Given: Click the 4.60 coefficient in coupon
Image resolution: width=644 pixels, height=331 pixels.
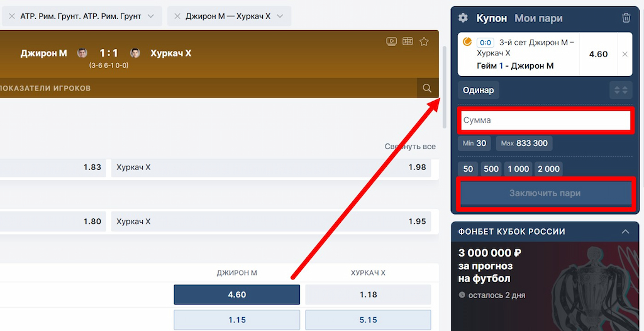Looking at the screenshot, I should pyautogui.click(x=599, y=54).
